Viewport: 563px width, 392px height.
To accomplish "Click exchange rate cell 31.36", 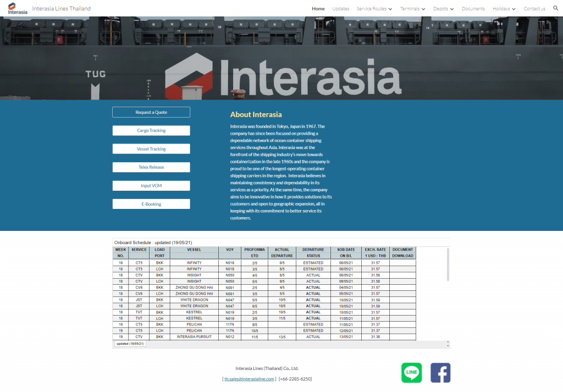I will [x=375, y=336].
